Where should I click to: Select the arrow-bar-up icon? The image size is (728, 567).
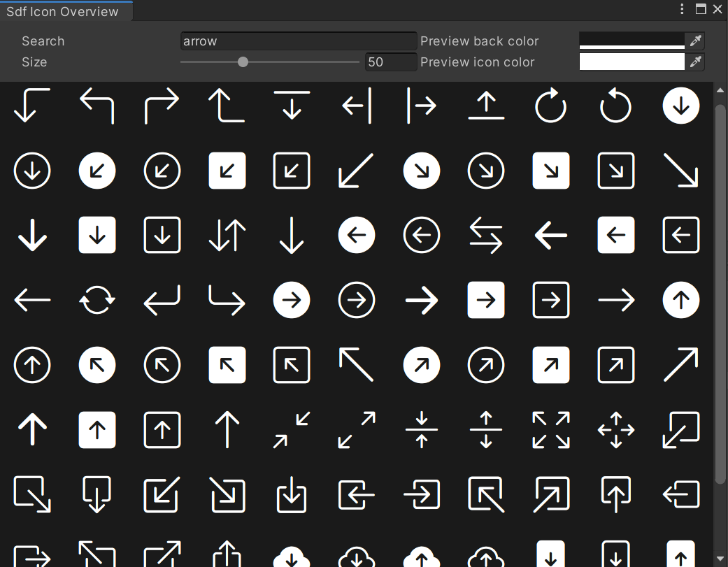pyautogui.click(x=486, y=106)
